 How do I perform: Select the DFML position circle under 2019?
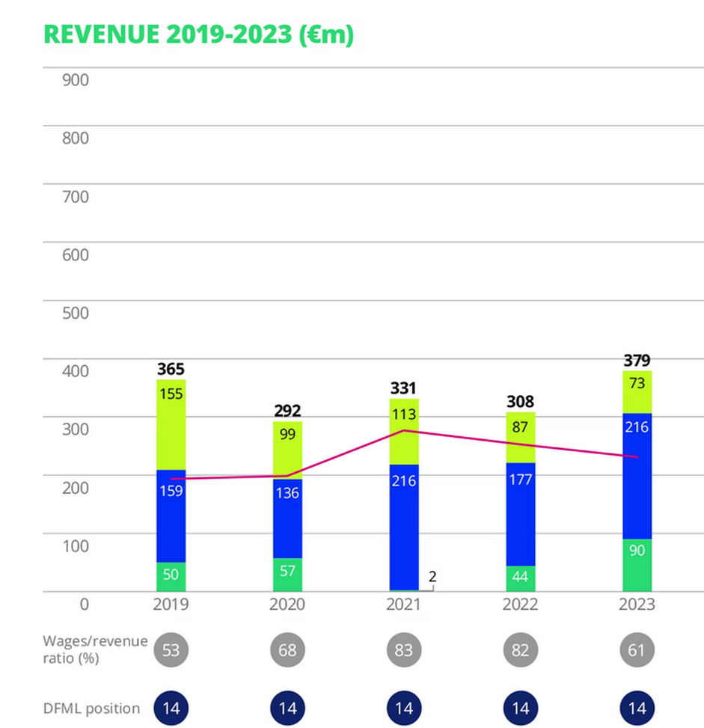pos(171,708)
